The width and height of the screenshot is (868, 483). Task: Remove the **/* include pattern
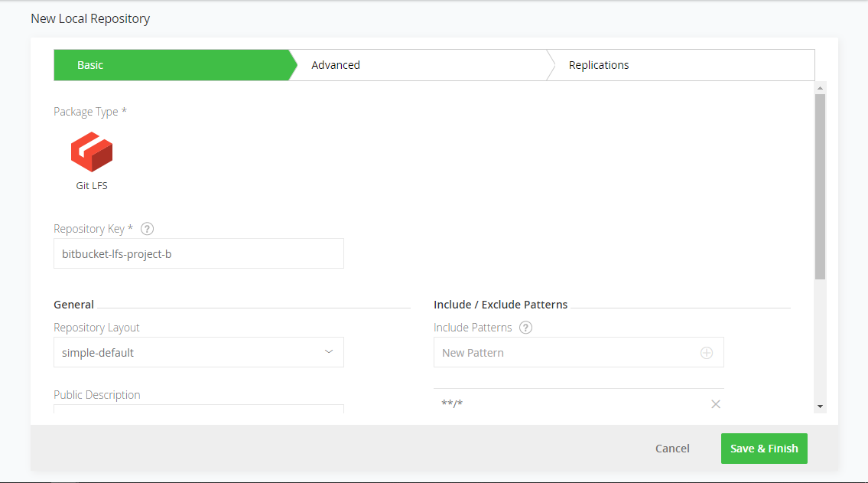[x=716, y=404]
